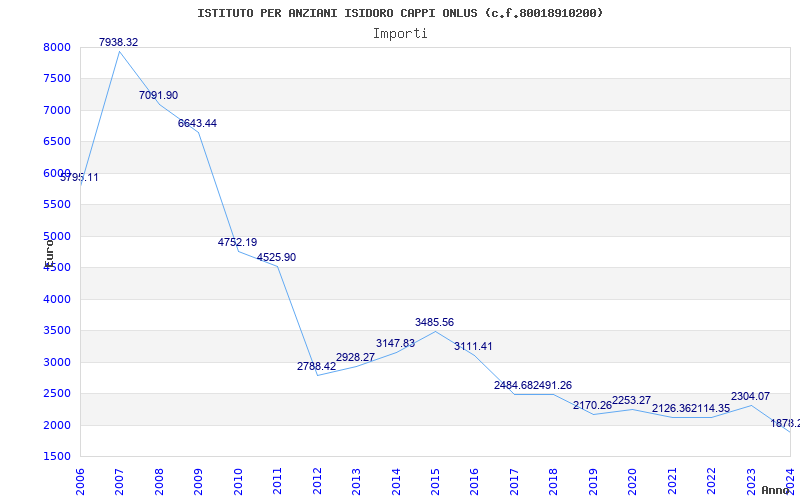This screenshot has height=500, width=800.
Task: Select the 2491.26 data label
Action: (x=553, y=386)
